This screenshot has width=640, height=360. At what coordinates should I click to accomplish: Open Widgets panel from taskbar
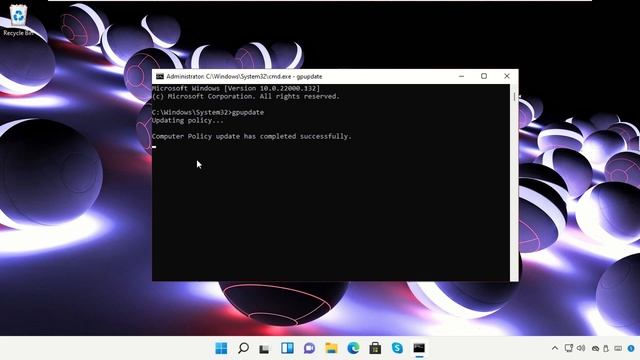(x=287, y=348)
